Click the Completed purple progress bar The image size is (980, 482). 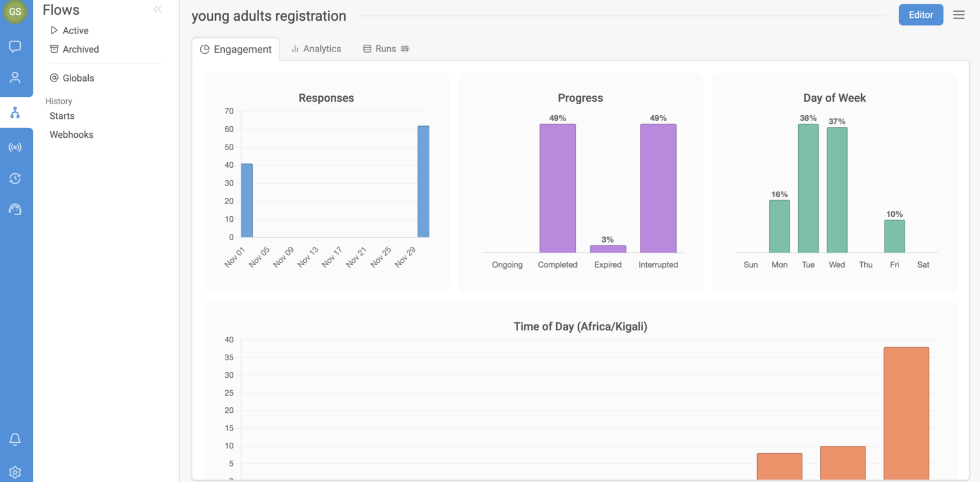(x=557, y=188)
